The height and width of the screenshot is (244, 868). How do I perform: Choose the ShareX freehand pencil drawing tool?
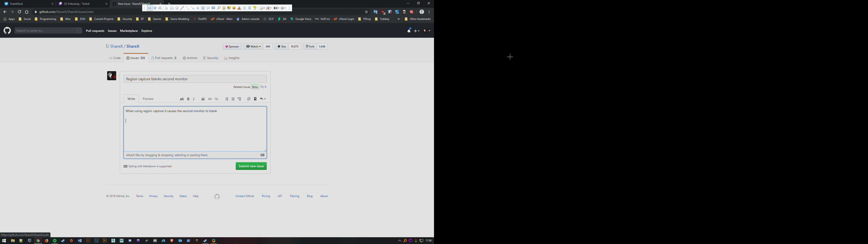pos(182,8)
